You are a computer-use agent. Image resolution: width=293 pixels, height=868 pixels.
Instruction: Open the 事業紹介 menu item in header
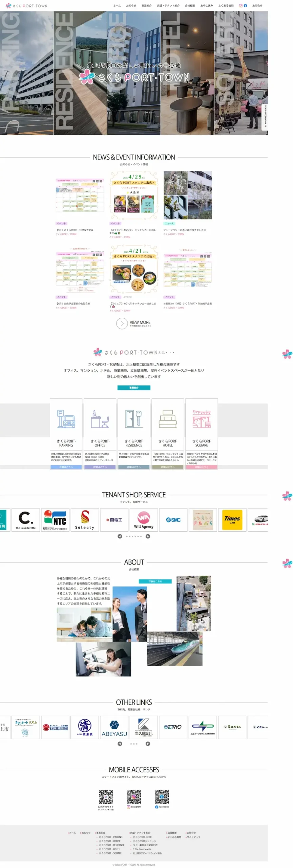click(146, 6)
